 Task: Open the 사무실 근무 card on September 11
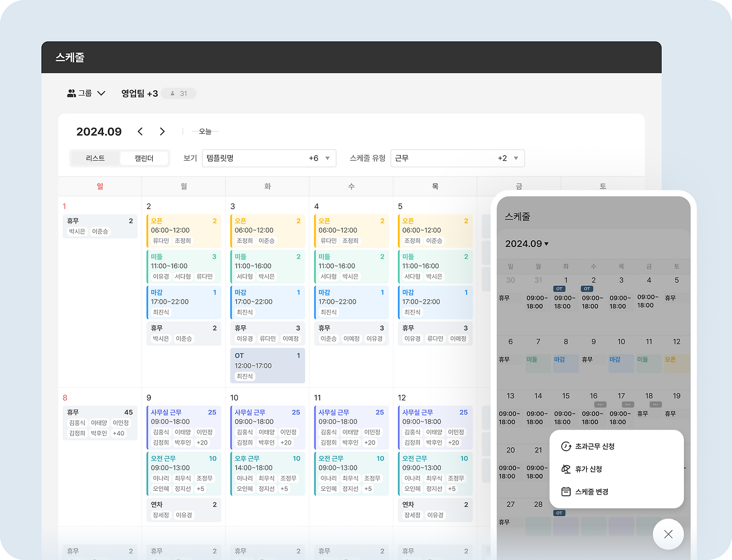click(352, 428)
